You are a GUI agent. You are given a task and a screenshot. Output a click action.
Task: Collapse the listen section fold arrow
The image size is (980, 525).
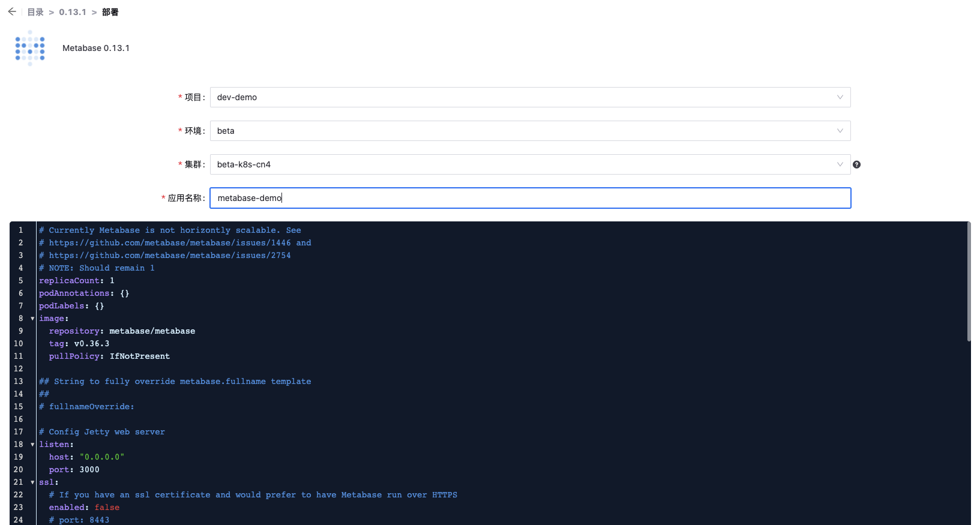(x=32, y=445)
